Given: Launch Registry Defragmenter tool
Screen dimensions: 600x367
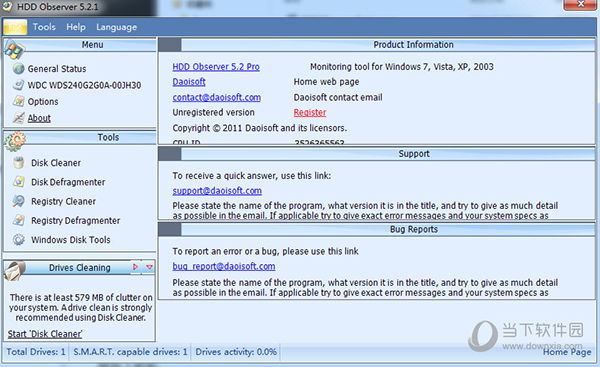Looking at the screenshot, I should 75,221.
